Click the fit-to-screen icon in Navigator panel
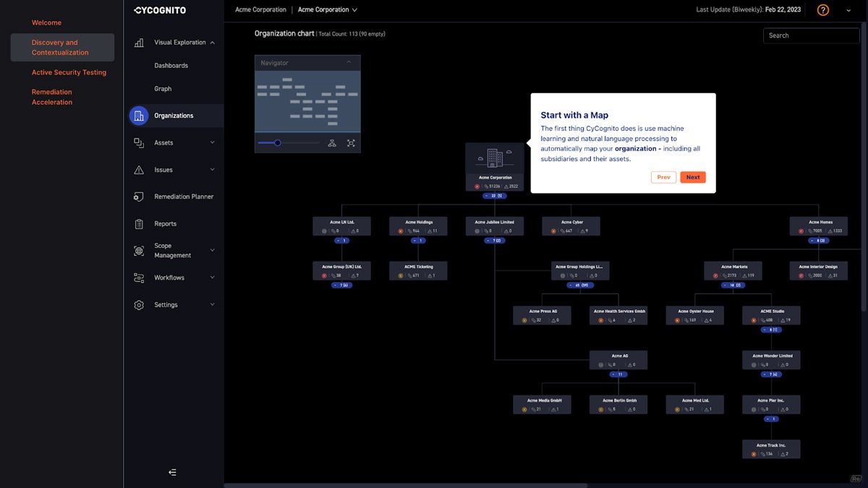Screen dimensions: 868x488 point(351,143)
